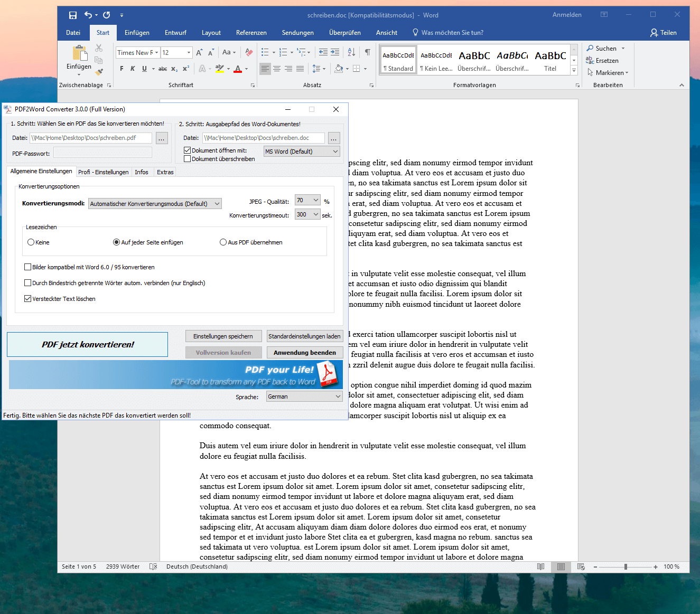Toggle bold formatting (F)

[x=122, y=69]
